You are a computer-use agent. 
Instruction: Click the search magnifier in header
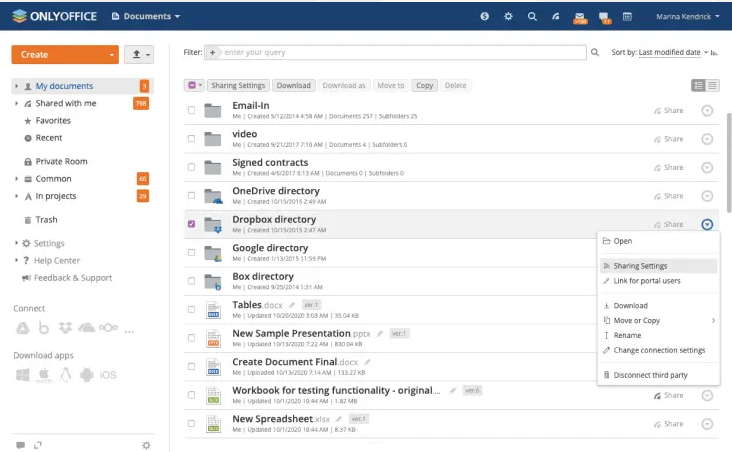[532, 16]
